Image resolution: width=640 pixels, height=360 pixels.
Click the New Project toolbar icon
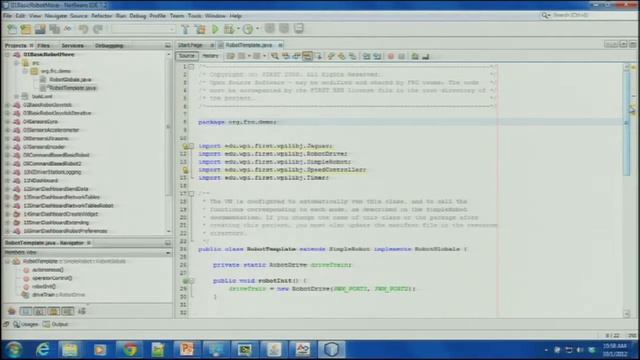click(x=26, y=29)
